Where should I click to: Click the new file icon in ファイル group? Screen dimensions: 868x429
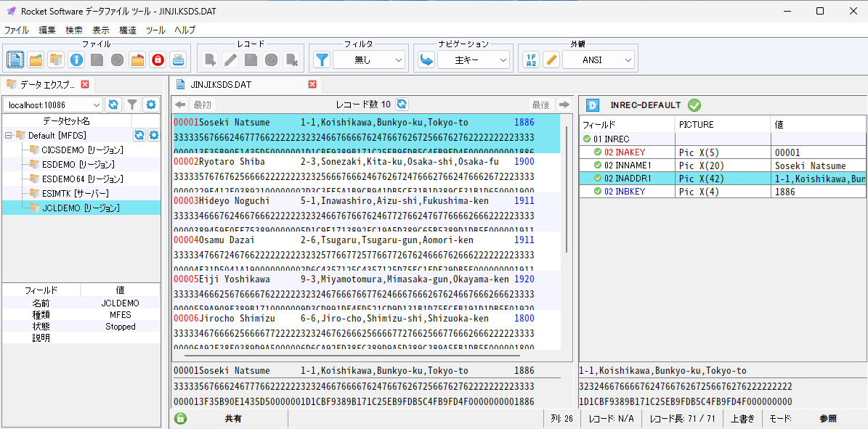[x=15, y=60]
